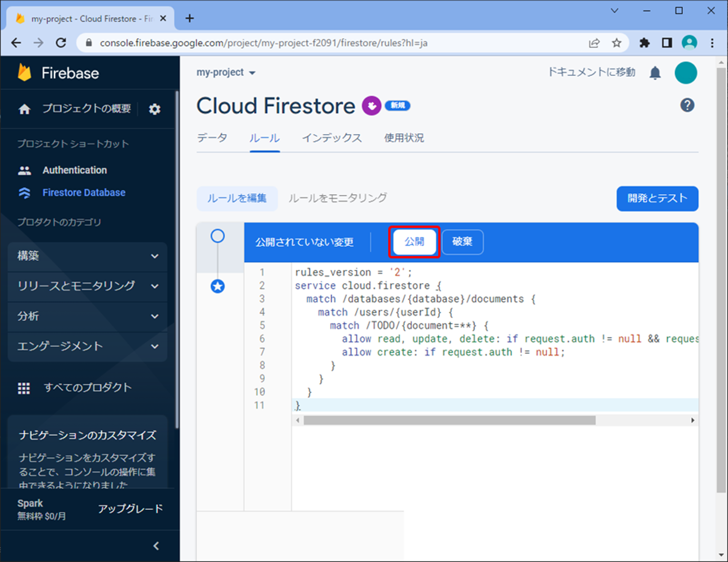Expand the 分析 category

[87, 316]
